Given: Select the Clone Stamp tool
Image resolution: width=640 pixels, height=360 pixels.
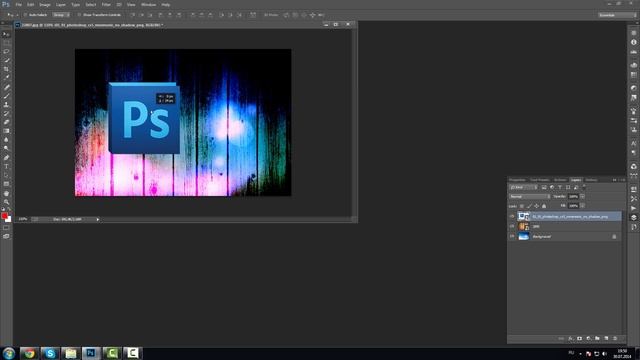Looking at the screenshot, I should pyautogui.click(x=6, y=105).
